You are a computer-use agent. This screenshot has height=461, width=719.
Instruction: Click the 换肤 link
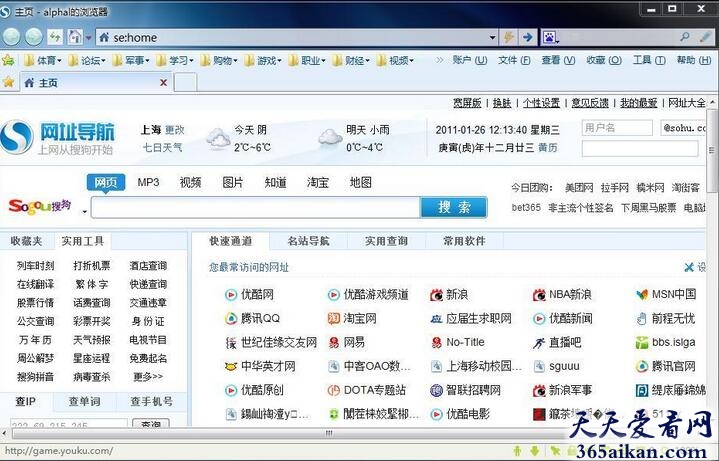502,103
